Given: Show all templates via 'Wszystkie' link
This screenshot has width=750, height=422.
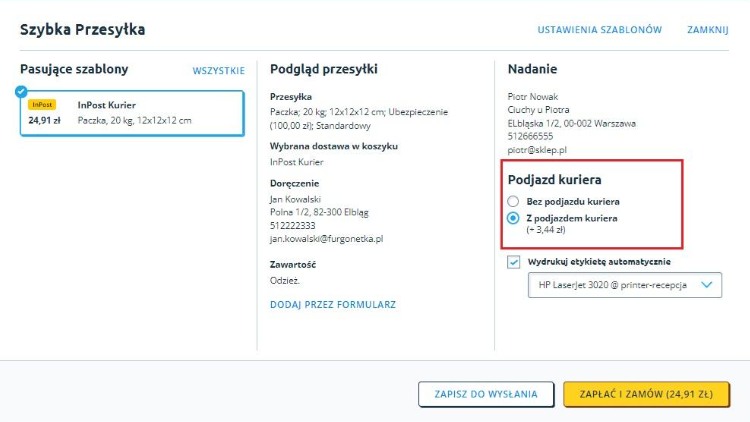Looking at the screenshot, I should click(x=218, y=70).
